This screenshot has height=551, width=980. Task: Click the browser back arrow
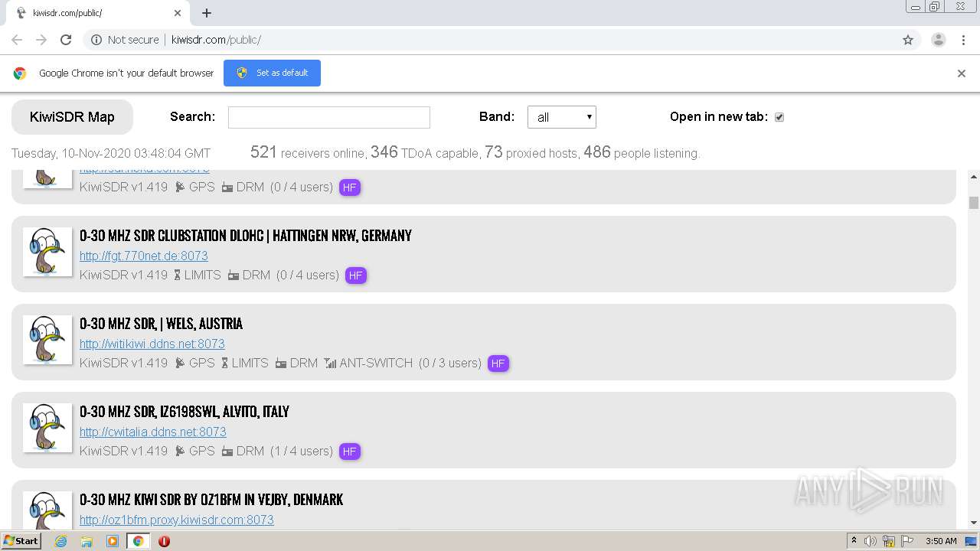tap(17, 40)
